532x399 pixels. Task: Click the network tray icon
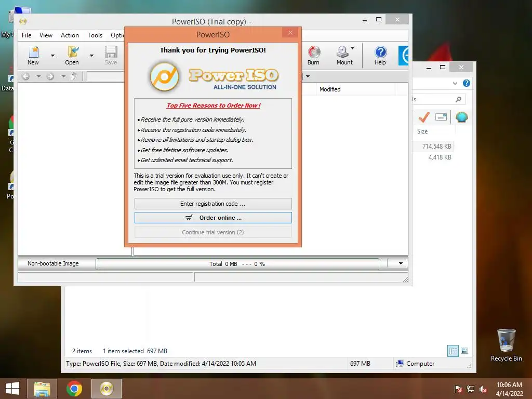click(x=471, y=389)
